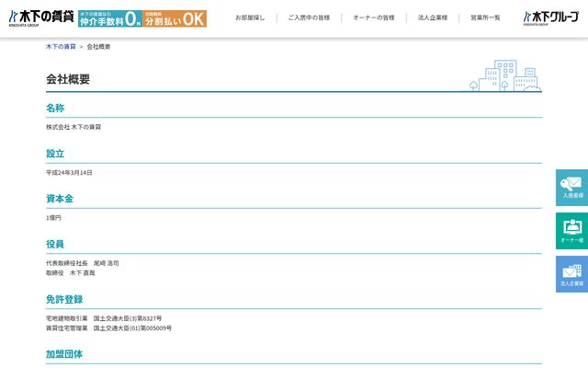Click the 1億円 capital value

53,218
